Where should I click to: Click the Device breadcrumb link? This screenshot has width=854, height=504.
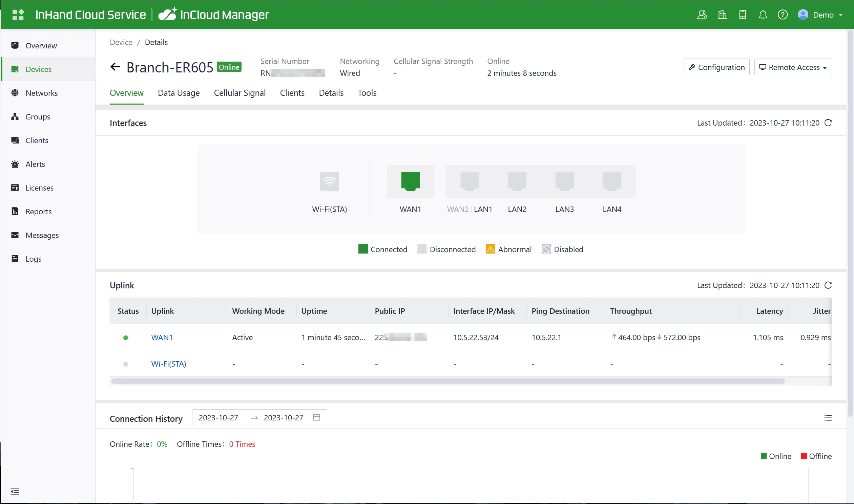pyautogui.click(x=121, y=42)
